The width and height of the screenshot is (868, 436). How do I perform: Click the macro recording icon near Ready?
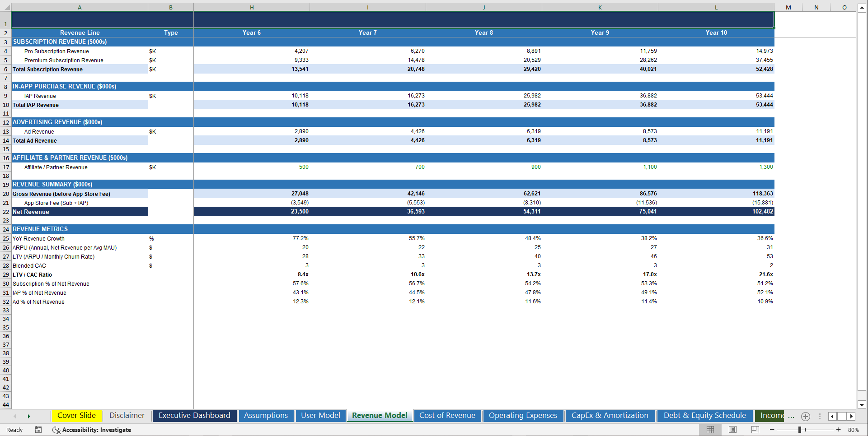point(38,430)
